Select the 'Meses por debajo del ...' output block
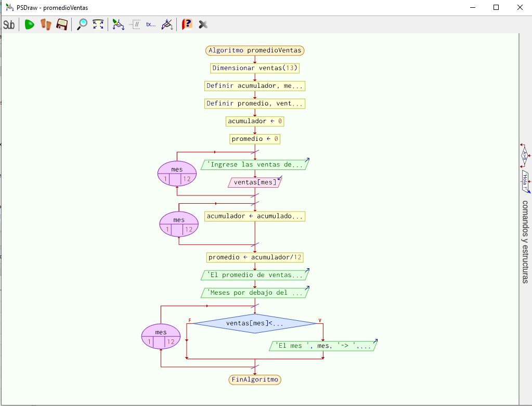Image resolution: width=532 pixels, height=406 pixels. (x=255, y=293)
